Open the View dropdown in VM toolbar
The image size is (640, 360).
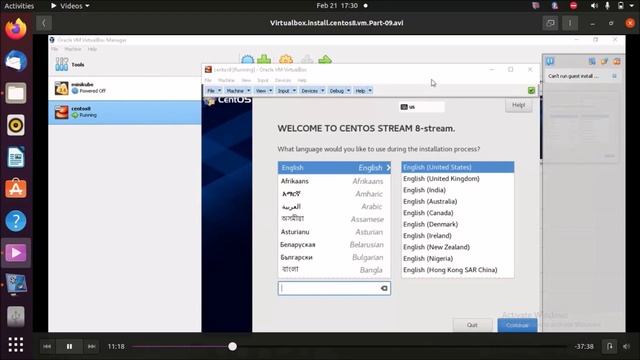pyautogui.click(x=263, y=91)
